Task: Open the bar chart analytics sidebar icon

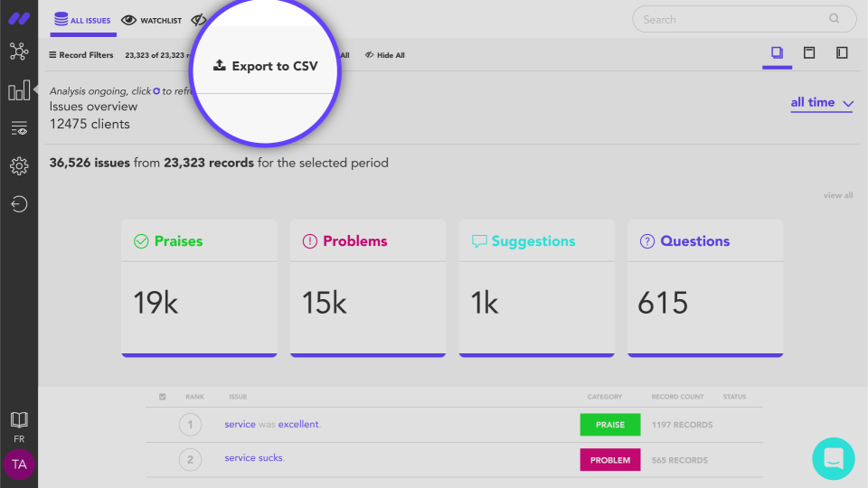Action: 19,91
